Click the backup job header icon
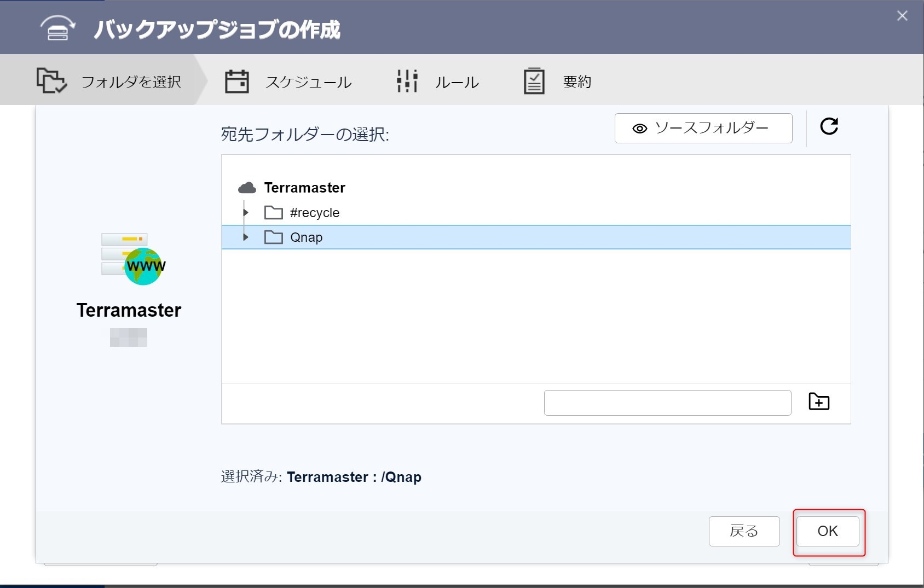 tap(57, 28)
